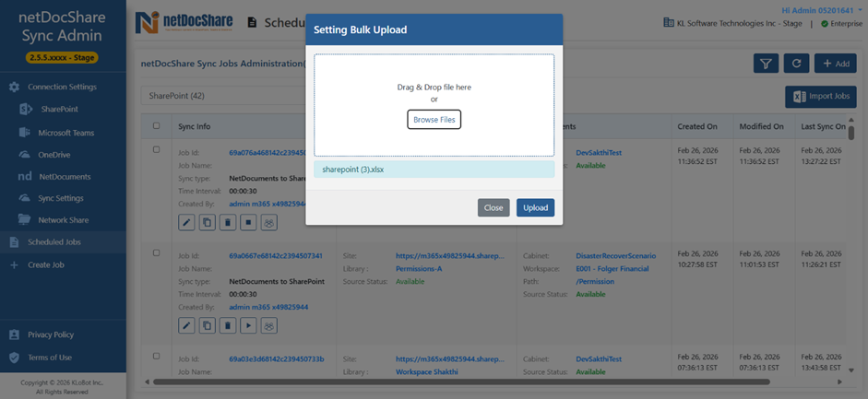The image size is (868, 399).
Task: Close the Setting Bulk Upload dialog
Action: coord(493,207)
